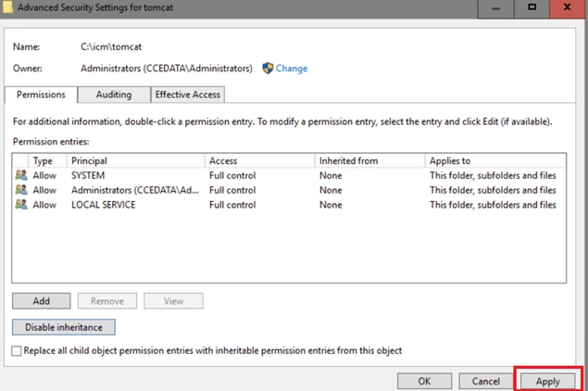Sort by the Access column header

click(x=260, y=160)
